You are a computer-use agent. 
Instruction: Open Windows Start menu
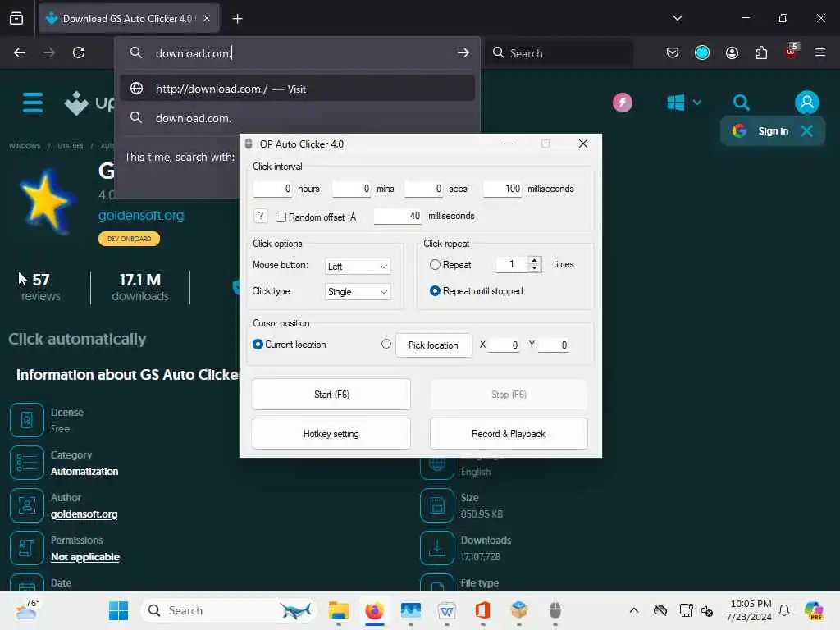tap(118, 610)
